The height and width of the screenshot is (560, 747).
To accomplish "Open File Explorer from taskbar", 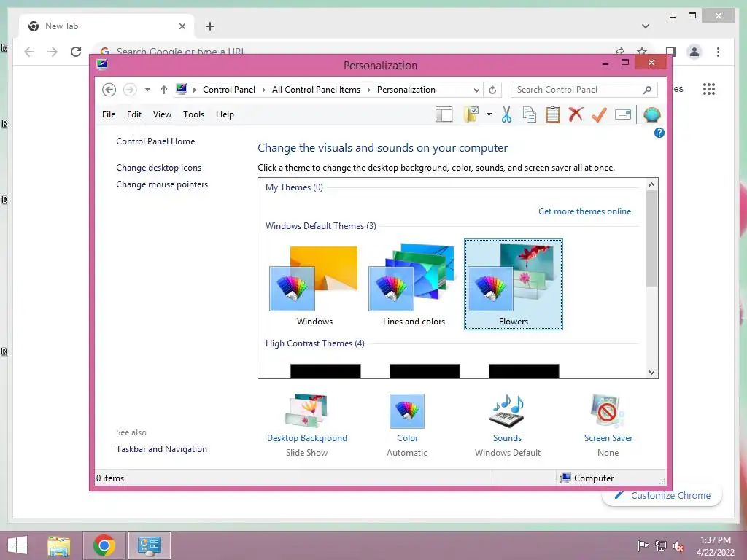I will [59, 545].
